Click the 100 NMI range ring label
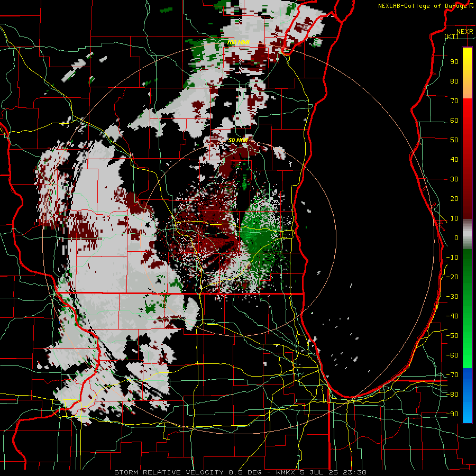The image size is (476, 476). pyautogui.click(x=239, y=42)
